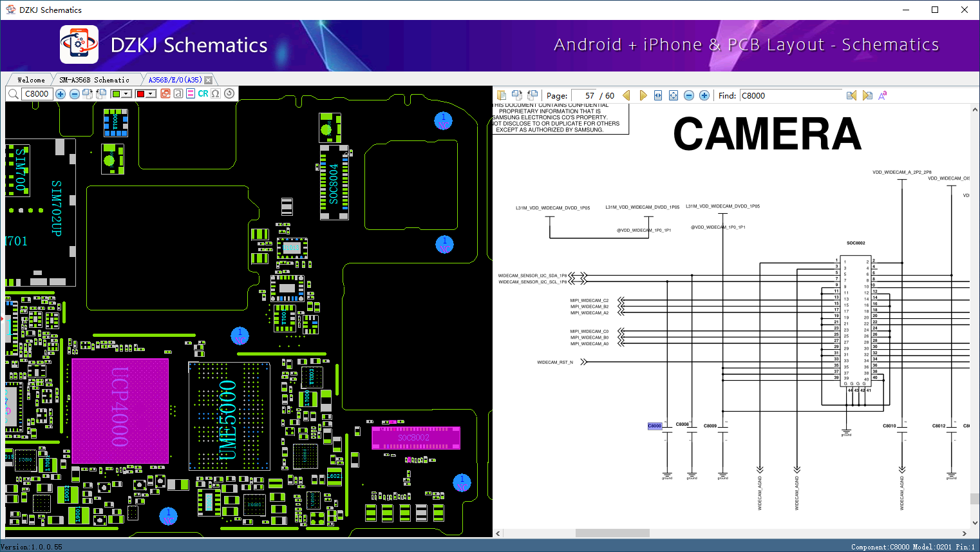Toggle match case search option
The image size is (980, 552).
point(883,95)
